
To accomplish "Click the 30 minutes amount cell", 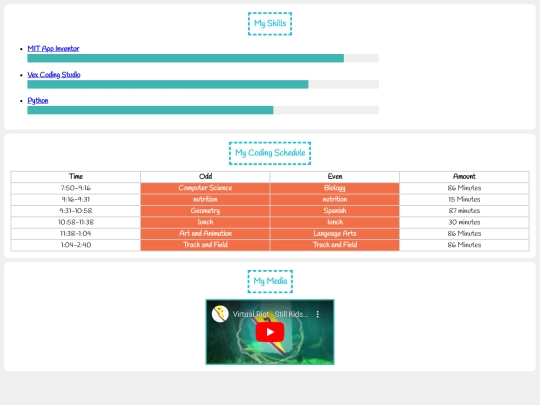I will point(464,222).
